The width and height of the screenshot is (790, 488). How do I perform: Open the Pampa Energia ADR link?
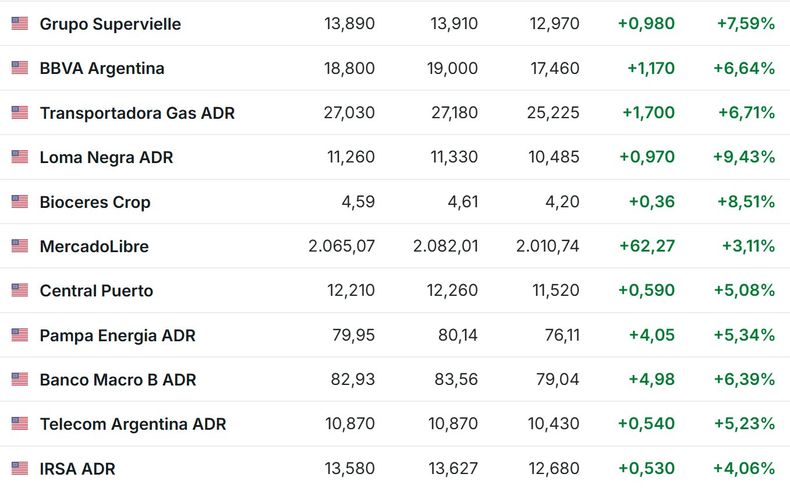(117, 336)
